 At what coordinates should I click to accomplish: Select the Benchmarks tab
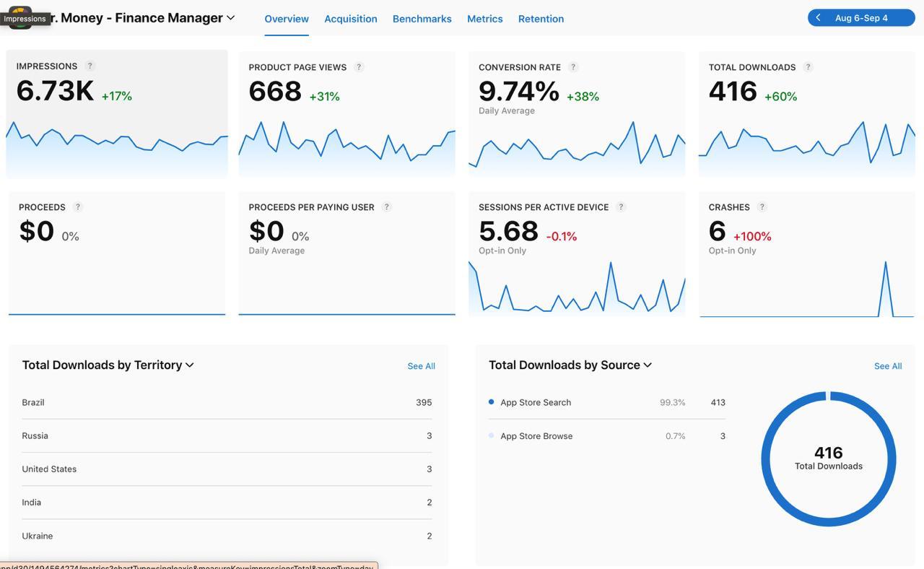click(x=422, y=19)
